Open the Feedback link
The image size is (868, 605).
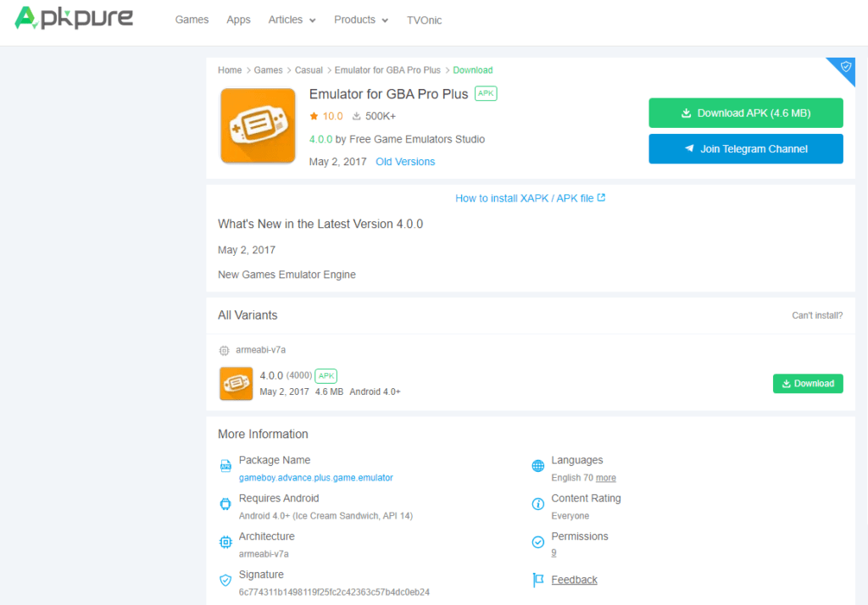[574, 580]
